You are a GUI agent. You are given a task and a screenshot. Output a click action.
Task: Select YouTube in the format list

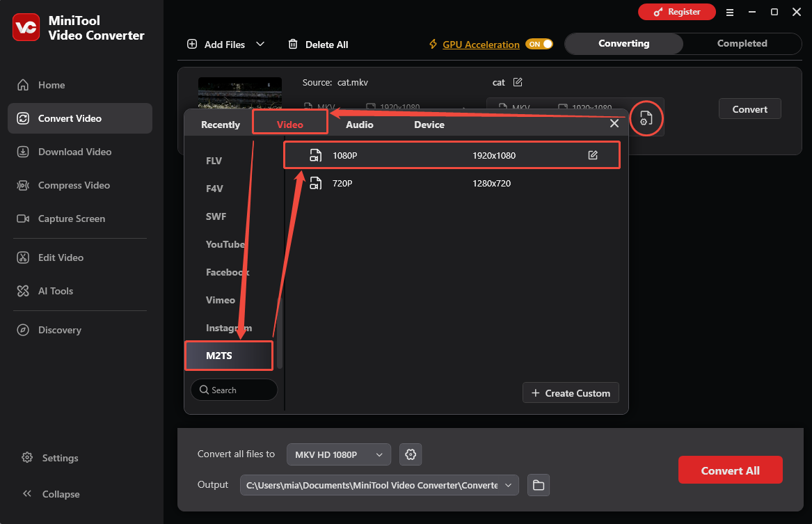coord(225,244)
